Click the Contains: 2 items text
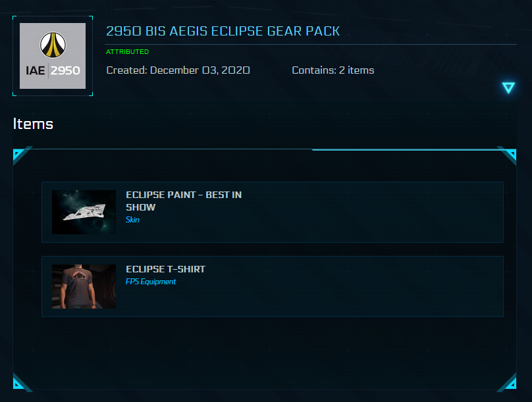532x402 pixels. (x=332, y=70)
